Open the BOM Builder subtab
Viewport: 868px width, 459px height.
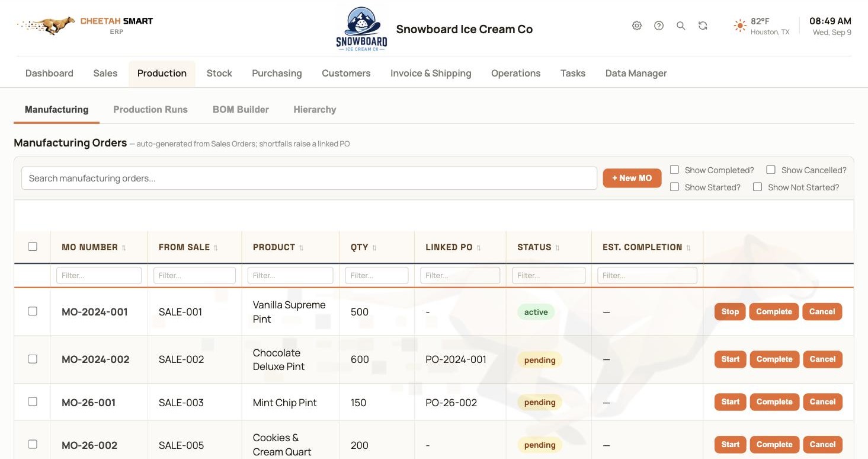tap(241, 110)
